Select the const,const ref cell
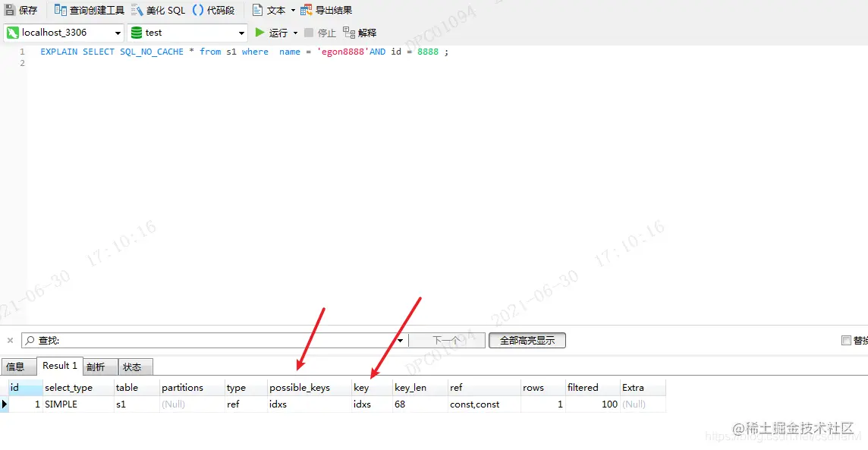Image resolution: width=868 pixels, height=450 pixels. tap(484, 404)
